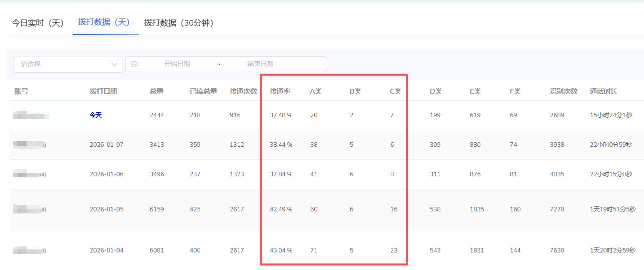Select the 2026-01-07 date cell

[106, 145]
